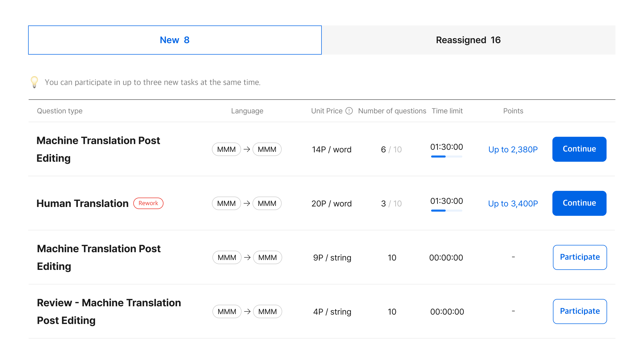Continue the Human Translation rework task
The height and width of the screenshot is (364, 643).
pyautogui.click(x=579, y=203)
